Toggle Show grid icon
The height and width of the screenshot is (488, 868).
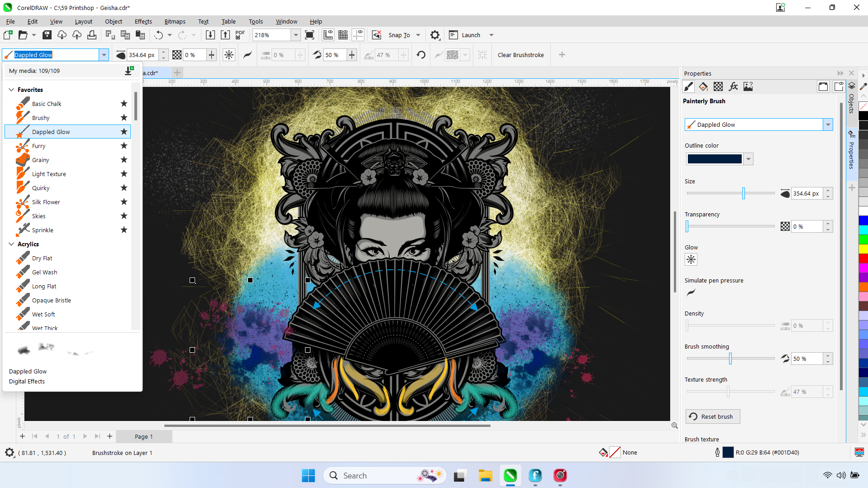point(343,35)
